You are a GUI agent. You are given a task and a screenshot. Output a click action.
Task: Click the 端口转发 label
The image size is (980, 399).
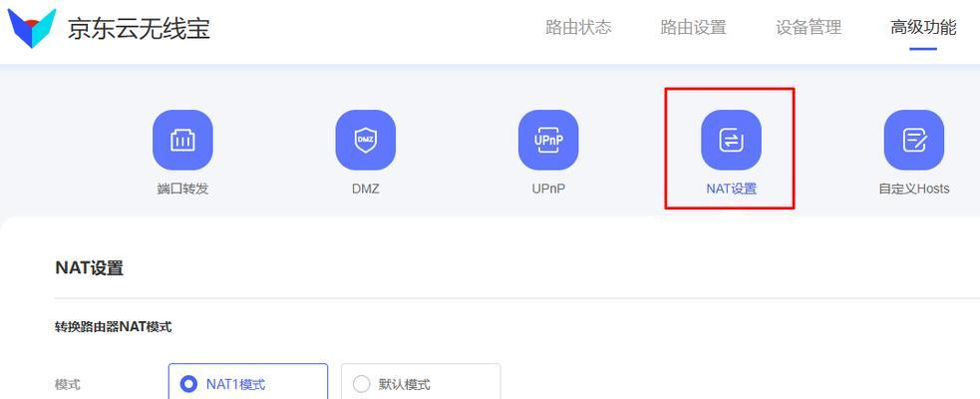coord(182,189)
